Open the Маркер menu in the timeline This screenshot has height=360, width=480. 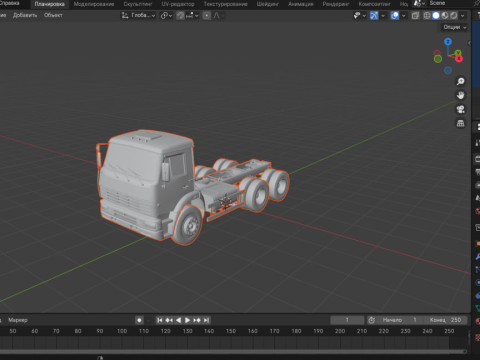18,320
